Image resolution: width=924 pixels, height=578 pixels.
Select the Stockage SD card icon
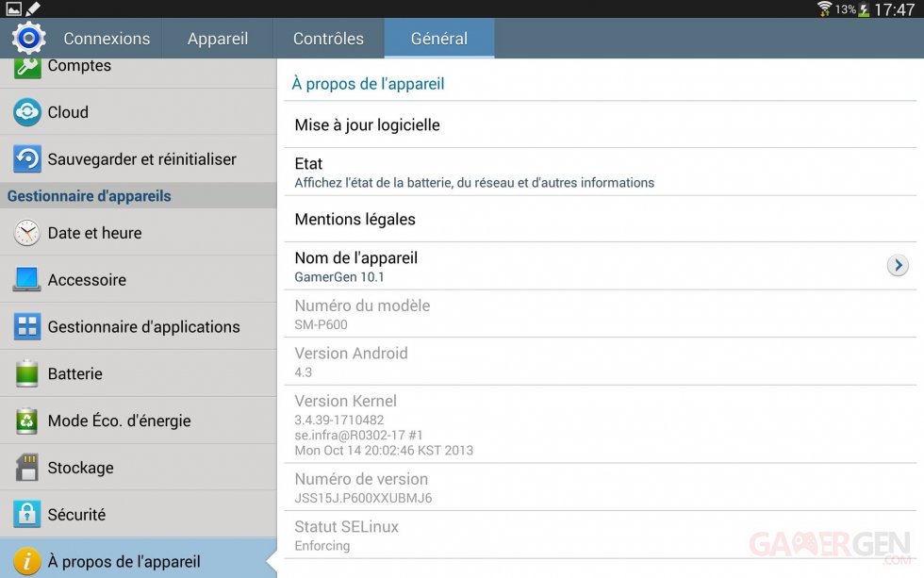(27, 468)
